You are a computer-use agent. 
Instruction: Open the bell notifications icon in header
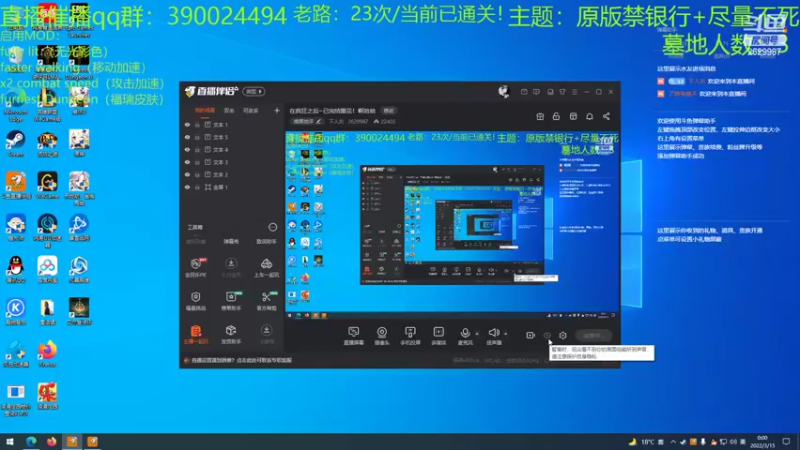(589, 116)
